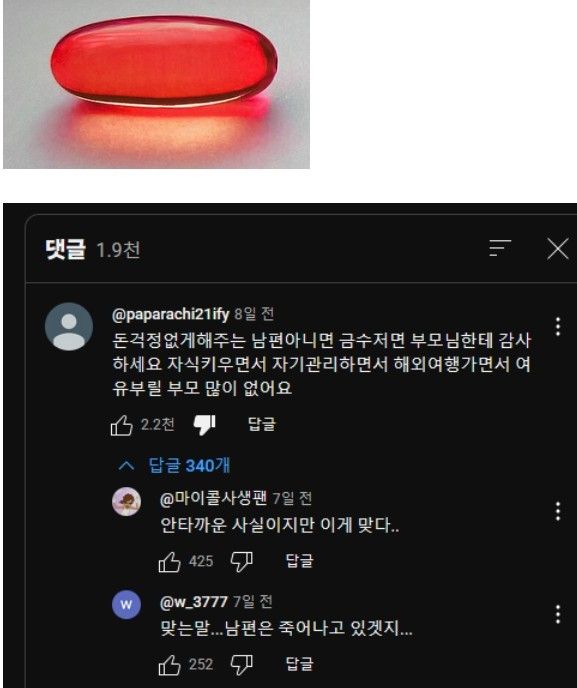The width and height of the screenshot is (577, 688).
Task: Like the @w_3777 reply
Action: (x=169, y=665)
